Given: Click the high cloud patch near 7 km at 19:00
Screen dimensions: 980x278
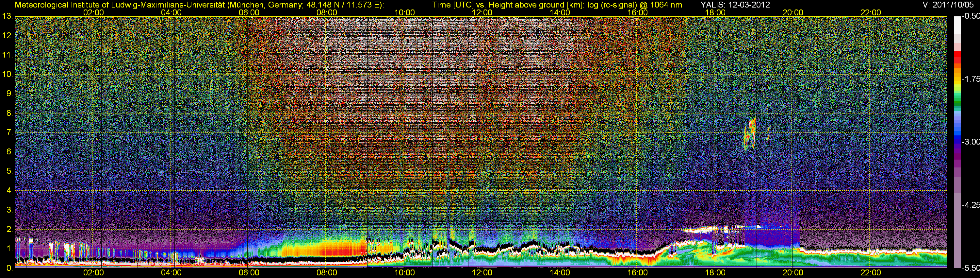Looking at the screenshot, I should click(750, 134).
